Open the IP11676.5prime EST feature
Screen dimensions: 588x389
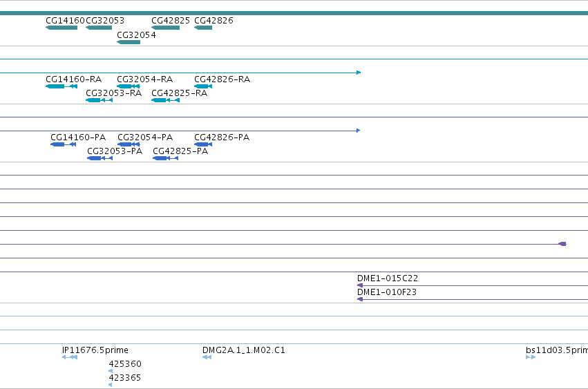pos(70,357)
